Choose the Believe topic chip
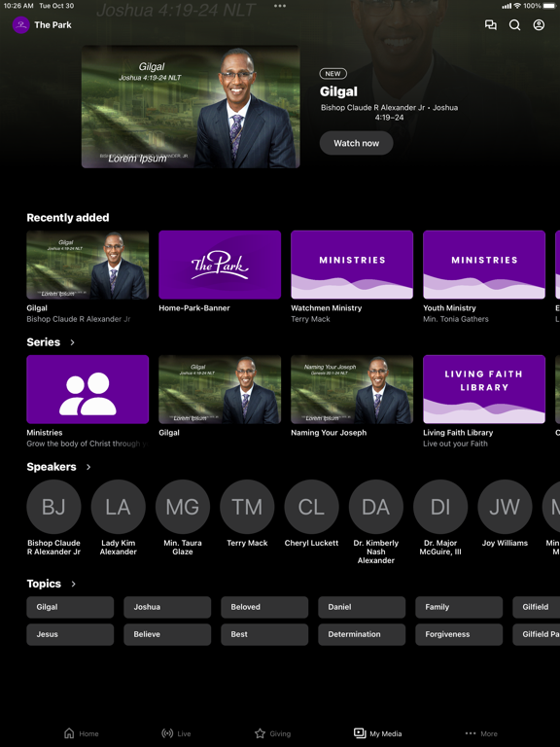 [x=167, y=634]
